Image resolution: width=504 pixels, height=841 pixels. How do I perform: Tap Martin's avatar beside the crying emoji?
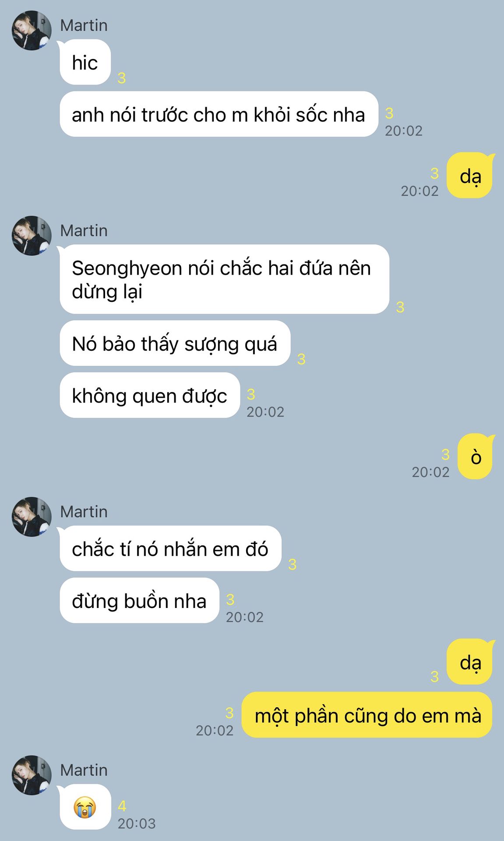(x=32, y=775)
